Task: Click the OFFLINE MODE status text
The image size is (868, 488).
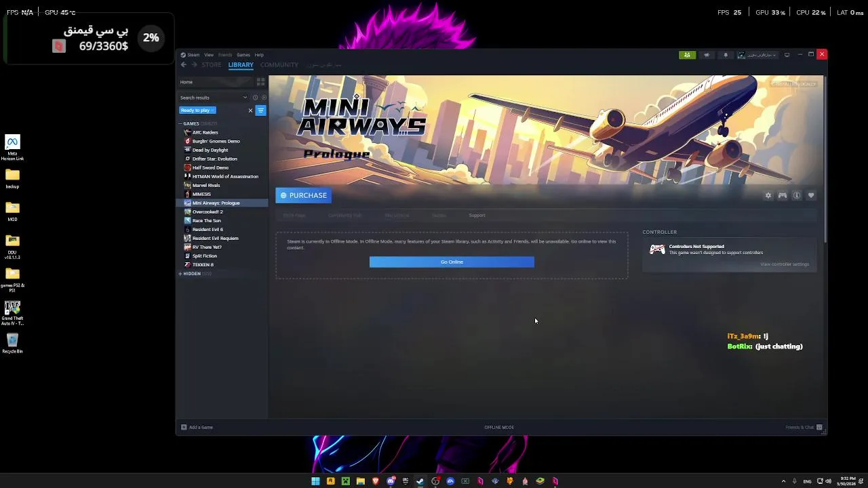Action: click(x=499, y=427)
